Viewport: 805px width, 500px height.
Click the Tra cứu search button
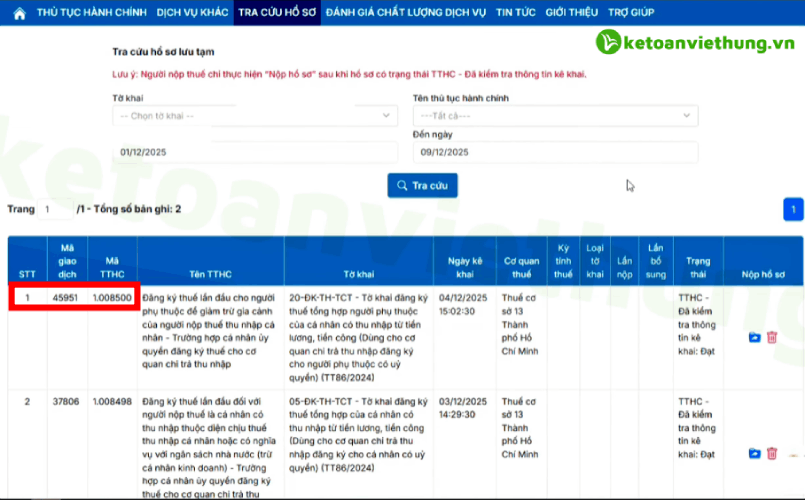[423, 185]
